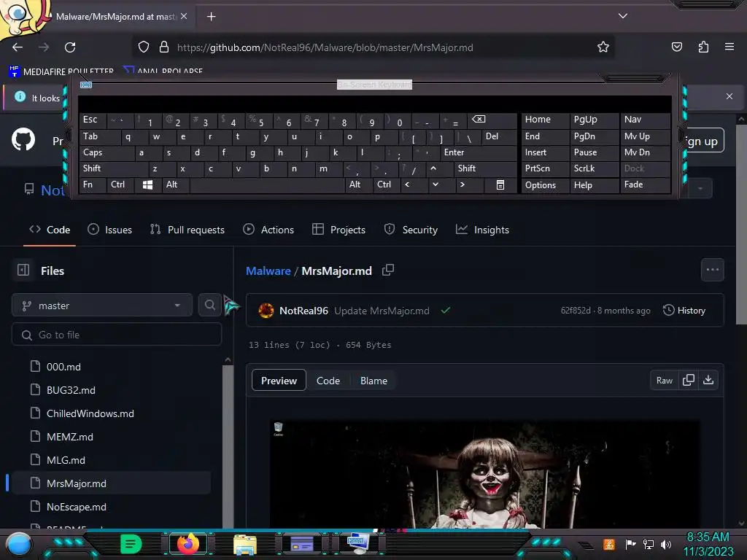Open the Pocket save icon in the toolbar

(676, 47)
